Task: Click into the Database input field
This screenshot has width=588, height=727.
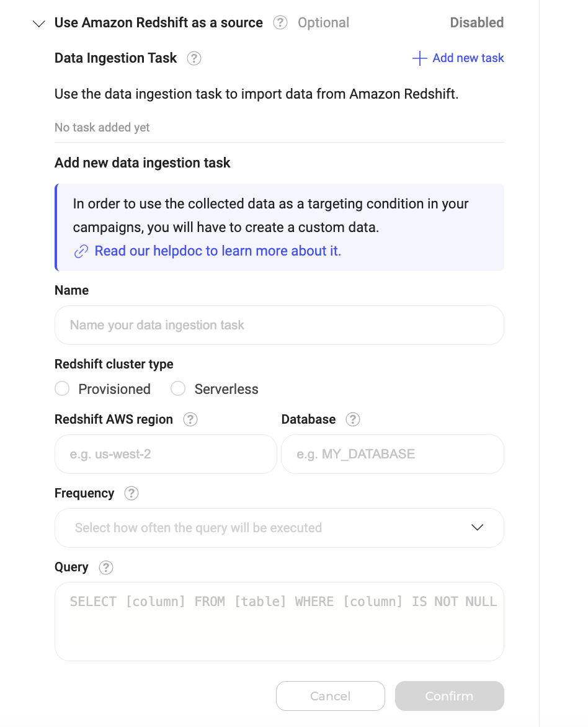Action: (x=392, y=454)
